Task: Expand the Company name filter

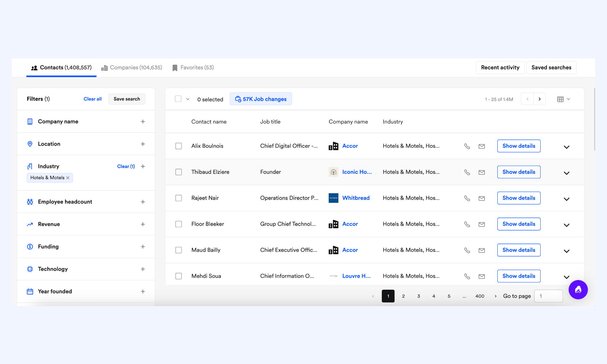Action: click(x=143, y=122)
